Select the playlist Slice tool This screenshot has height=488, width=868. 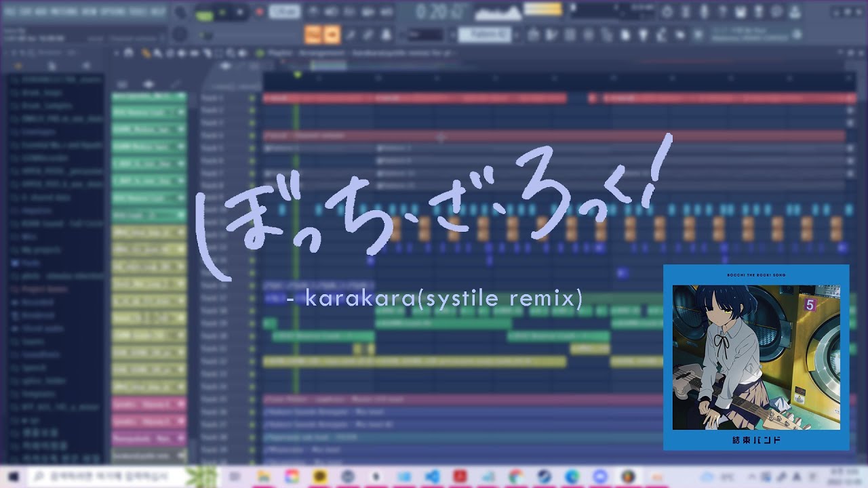(x=208, y=53)
